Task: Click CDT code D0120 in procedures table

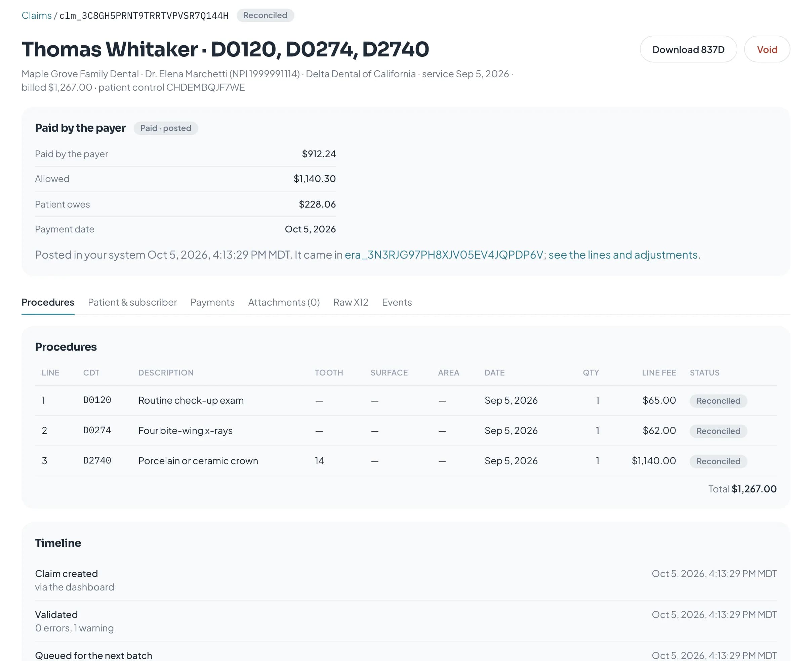Action: (x=97, y=400)
